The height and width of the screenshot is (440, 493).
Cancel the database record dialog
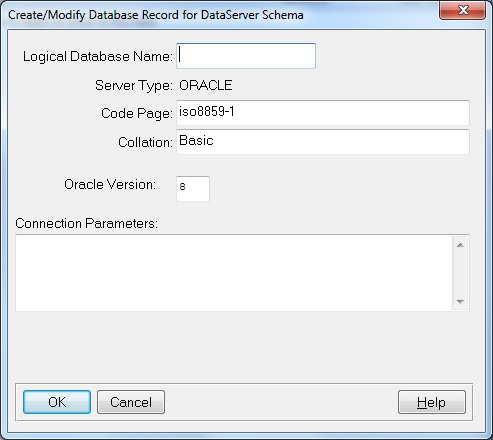131,402
